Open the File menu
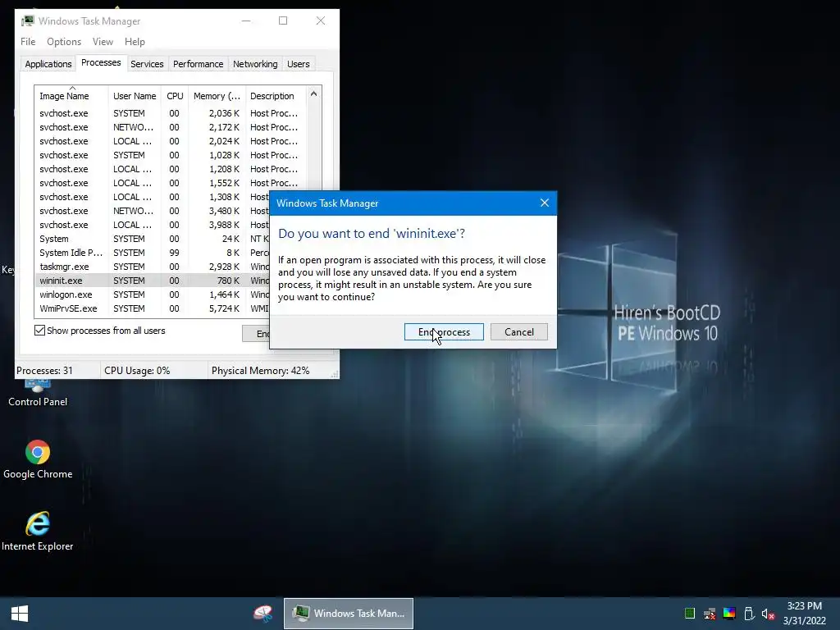 28,42
